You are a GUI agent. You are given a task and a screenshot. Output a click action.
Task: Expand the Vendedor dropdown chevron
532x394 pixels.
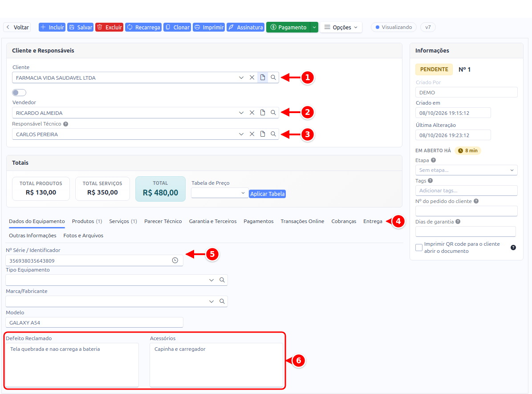tap(241, 113)
